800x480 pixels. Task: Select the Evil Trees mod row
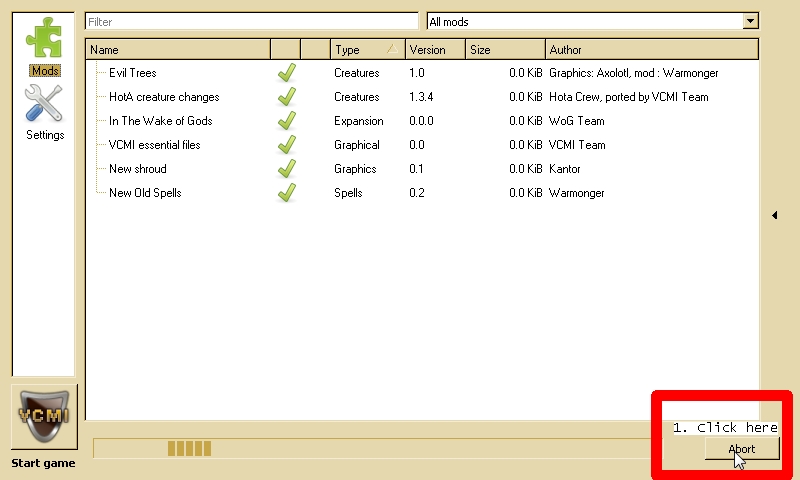click(x=133, y=73)
